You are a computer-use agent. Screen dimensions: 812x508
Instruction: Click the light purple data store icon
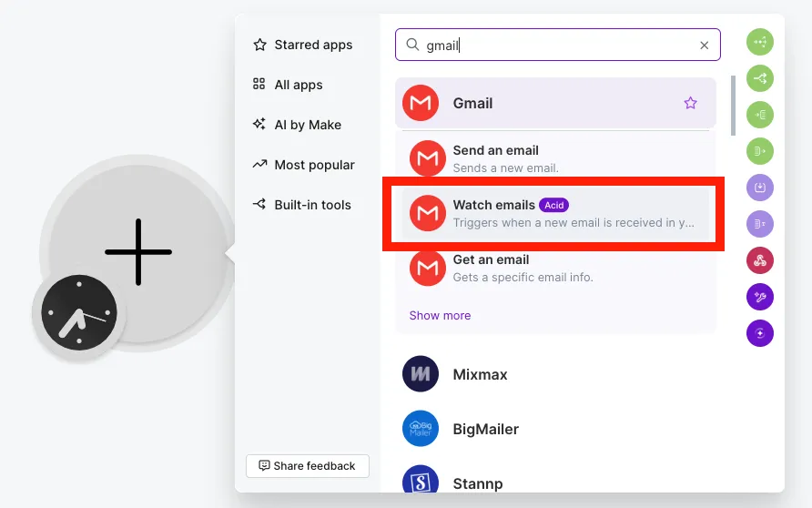point(760,188)
